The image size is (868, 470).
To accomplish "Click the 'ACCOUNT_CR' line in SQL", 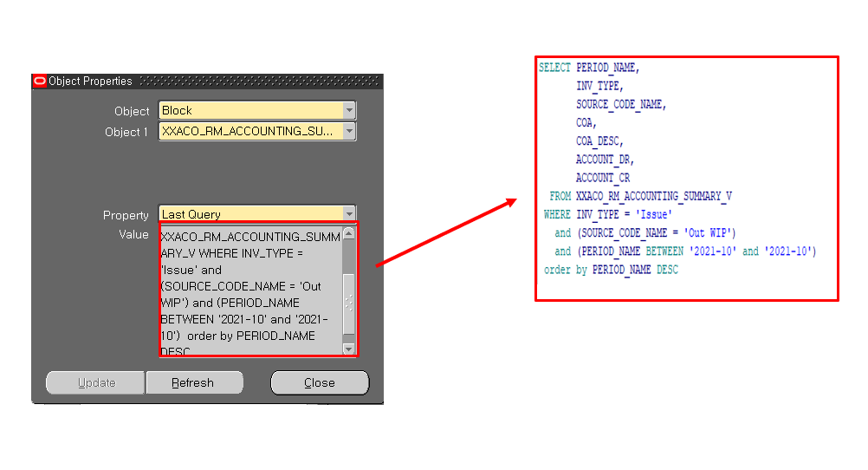I will tap(603, 178).
